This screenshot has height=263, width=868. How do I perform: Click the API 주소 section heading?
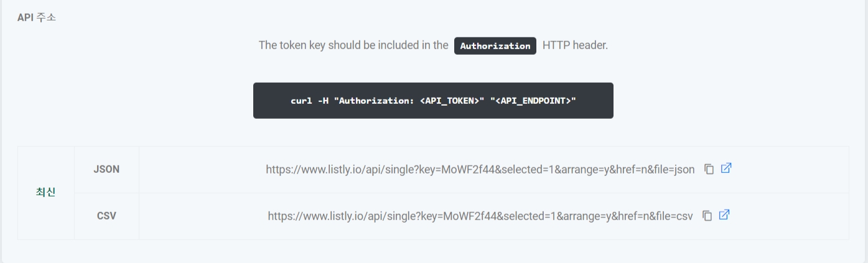pos(37,17)
